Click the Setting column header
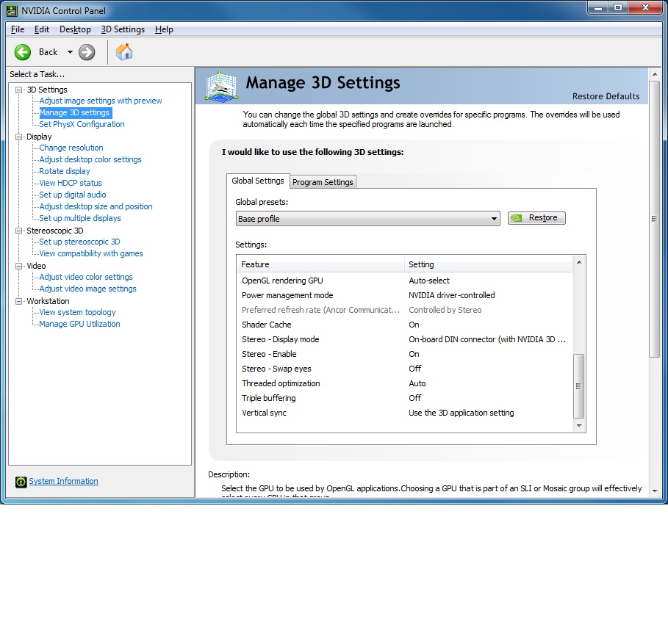This screenshot has height=644, width=668. pos(488,264)
